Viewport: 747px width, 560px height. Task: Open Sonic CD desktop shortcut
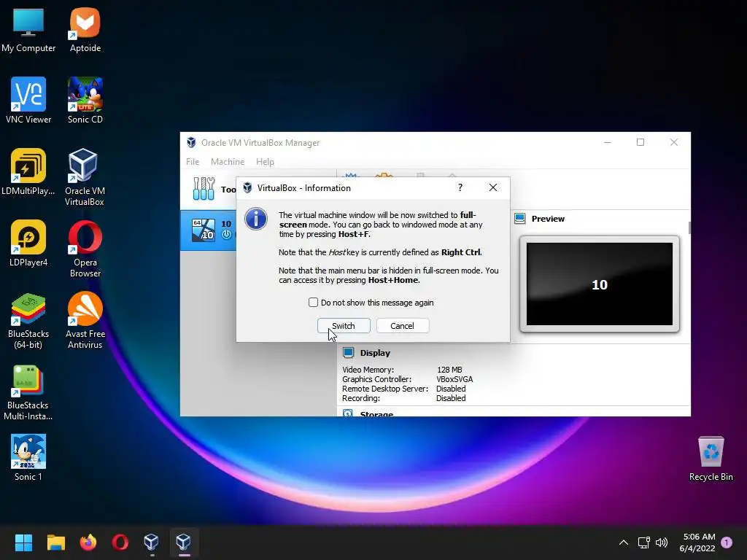[x=85, y=101]
